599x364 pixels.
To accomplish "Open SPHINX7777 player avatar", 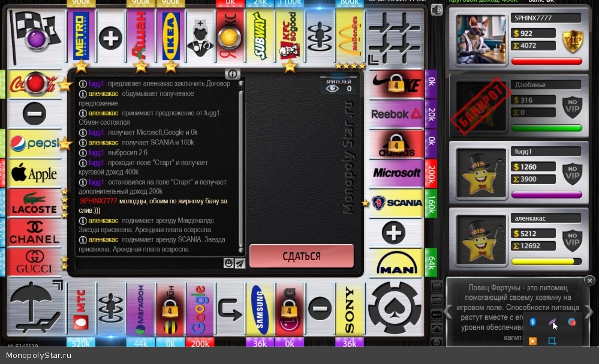I will tap(480, 40).
